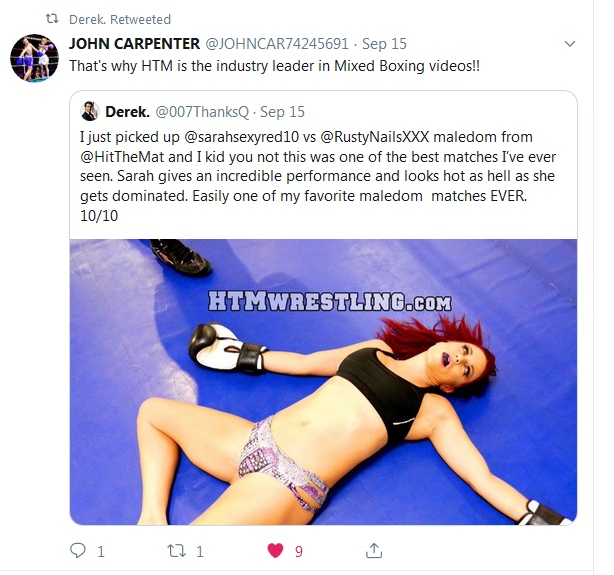The width and height of the screenshot is (614, 575).
Task: Open the share tweet upload icon
Action: click(374, 550)
